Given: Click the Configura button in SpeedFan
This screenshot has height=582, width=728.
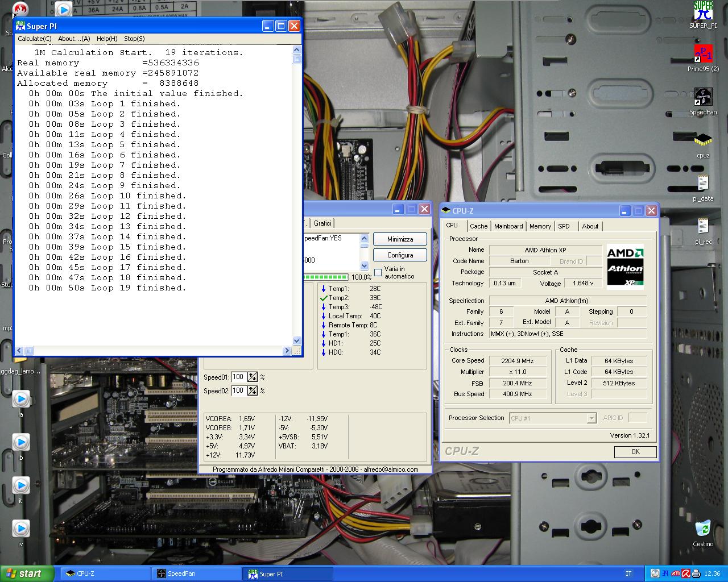Looking at the screenshot, I should (400, 255).
